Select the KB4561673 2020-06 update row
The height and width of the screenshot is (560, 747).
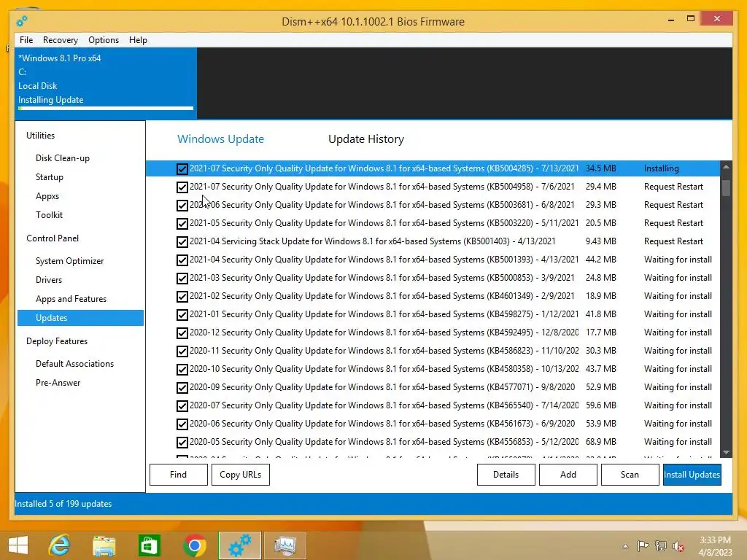click(433, 424)
